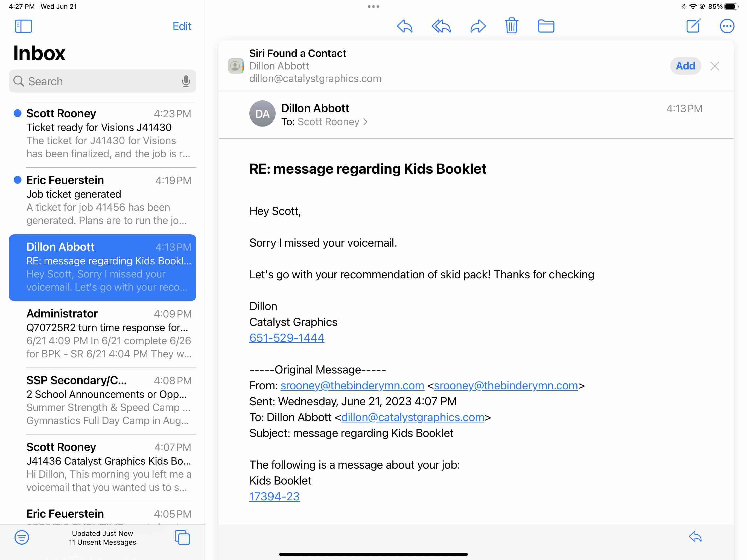This screenshot has width=747, height=560.
Task: Dismiss the Siri Found a Contact banner
Action: pyautogui.click(x=714, y=66)
